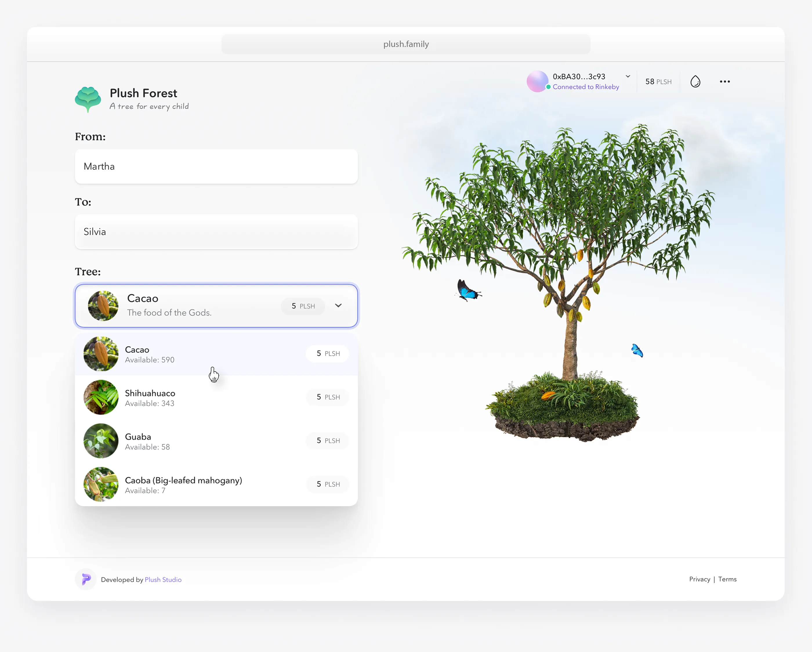This screenshot has width=812, height=652.
Task: Click the 58 PLSH balance display
Action: (x=658, y=82)
